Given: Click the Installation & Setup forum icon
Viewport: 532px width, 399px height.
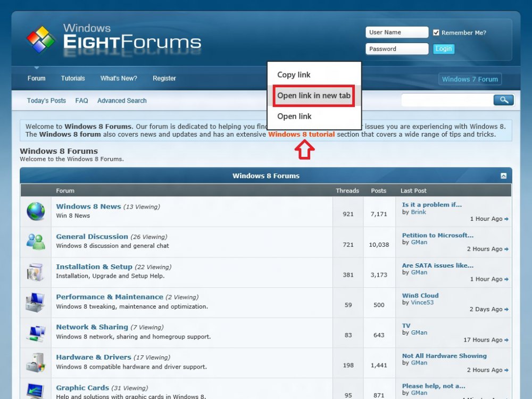Looking at the screenshot, I should pyautogui.click(x=36, y=272).
